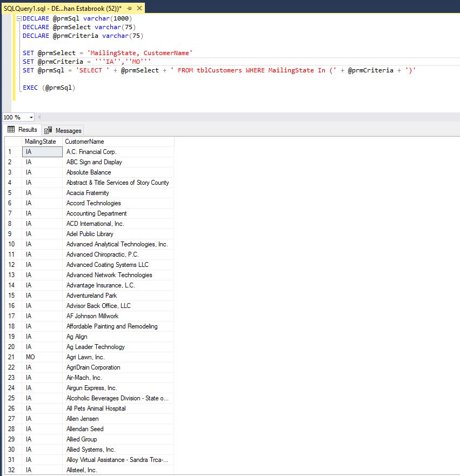The image size is (460, 476).
Task: Select the MailingState column header
Action: point(42,142)
